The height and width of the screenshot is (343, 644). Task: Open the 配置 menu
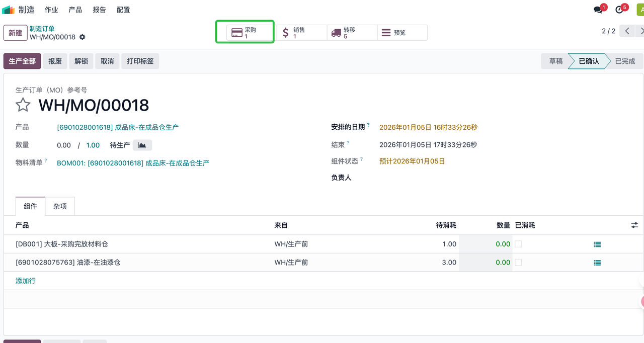pos(123,10)
